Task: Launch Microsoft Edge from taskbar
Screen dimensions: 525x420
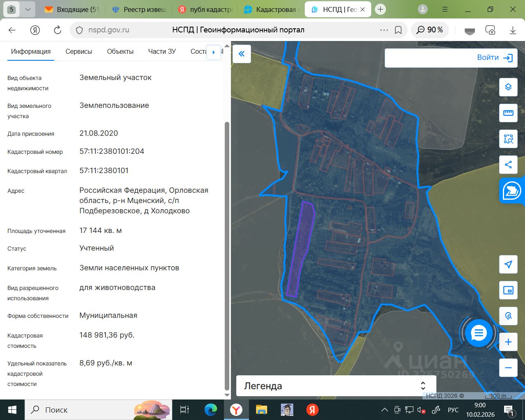Action: pyautogui.click(x=211, y=410)
